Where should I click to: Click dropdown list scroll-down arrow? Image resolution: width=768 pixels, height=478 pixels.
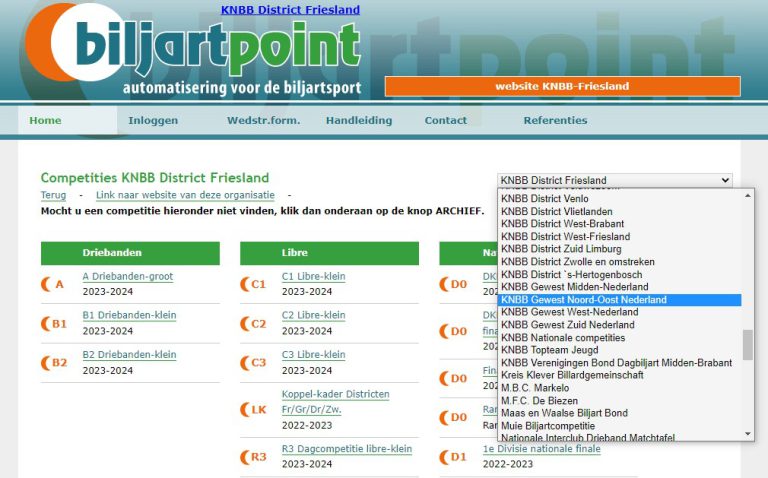click(747, 433)
